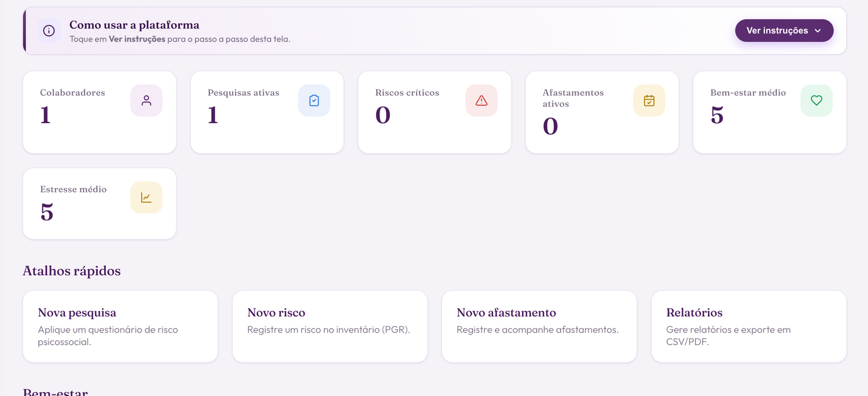Click the Colaboradores card value 1
Screen dimensions: 868x396
pyautogui.click(x=46, y=115)
